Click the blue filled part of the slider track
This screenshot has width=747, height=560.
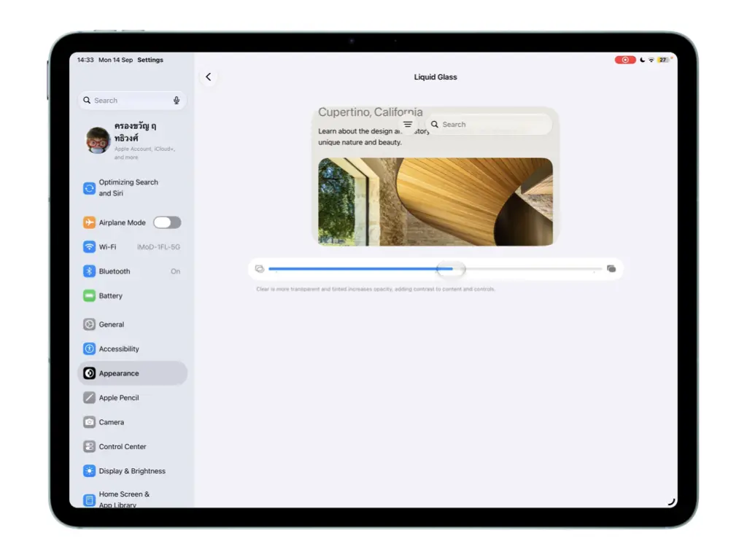(352, 269)
